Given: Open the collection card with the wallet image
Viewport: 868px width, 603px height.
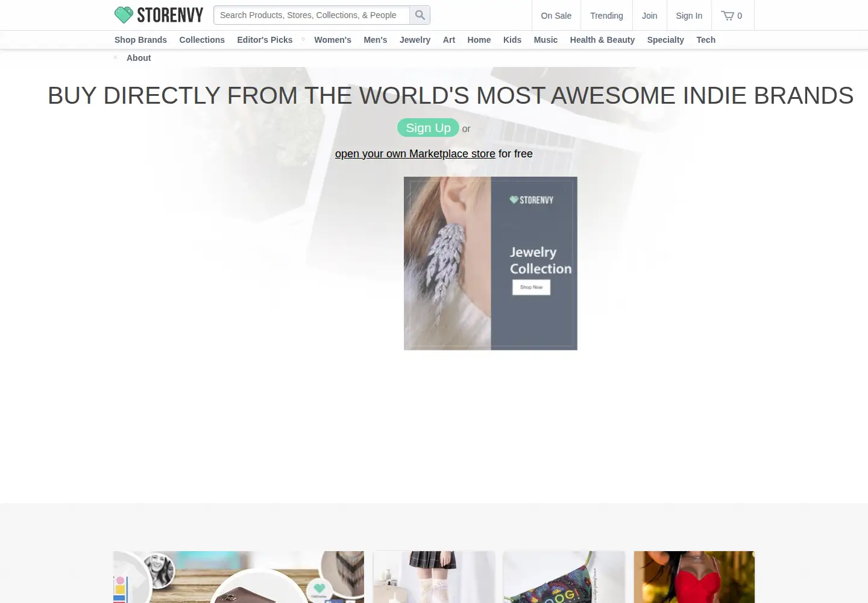Looking at the screenshot, I should click(239, 577).
